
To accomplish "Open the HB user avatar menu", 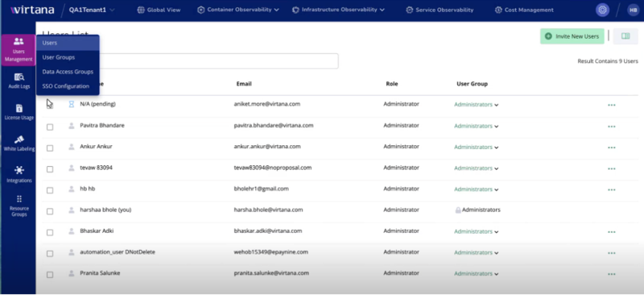I will click(x=633, y=10).
